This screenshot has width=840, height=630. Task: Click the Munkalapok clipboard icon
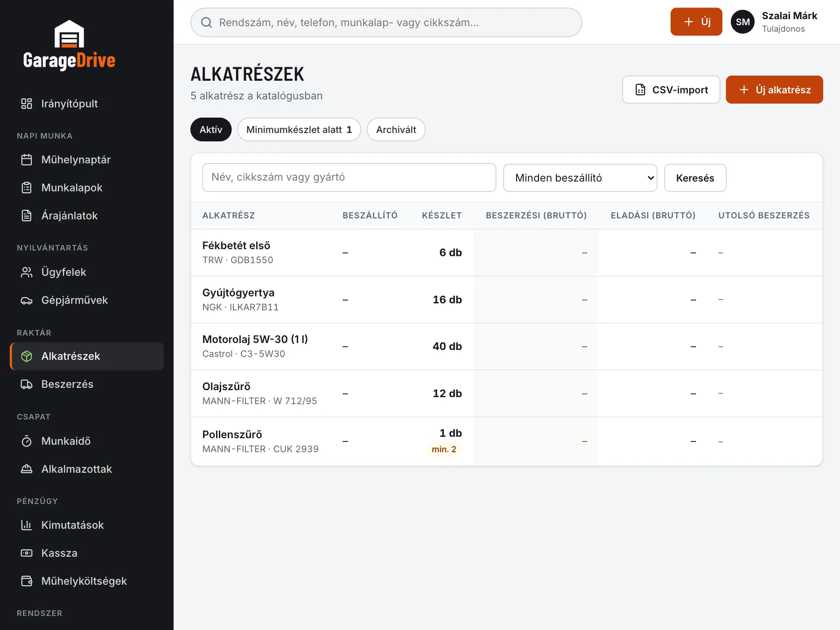tap(27, 188)
